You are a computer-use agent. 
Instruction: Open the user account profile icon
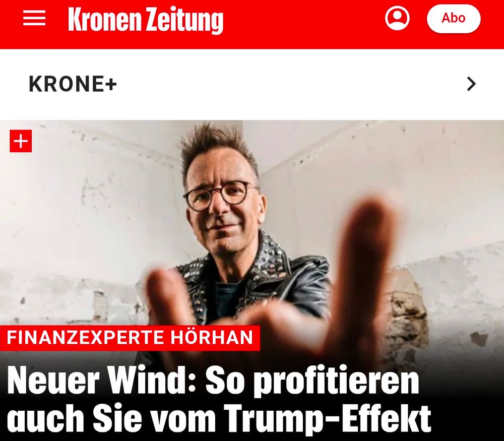(x=397, y=18)
